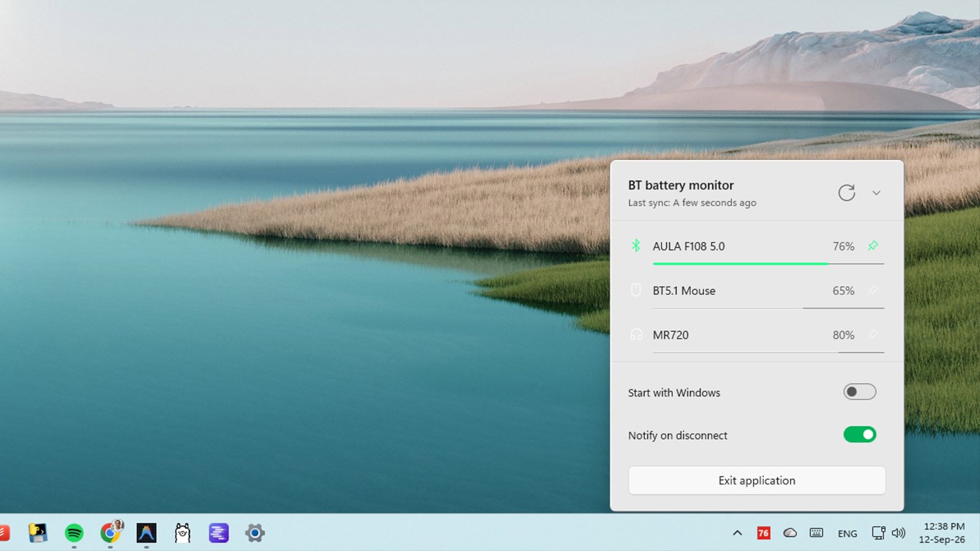Viewport: 980px width, 551px height.
Task: Open the volume speaker icon in the tray
Action: (898, 533)
